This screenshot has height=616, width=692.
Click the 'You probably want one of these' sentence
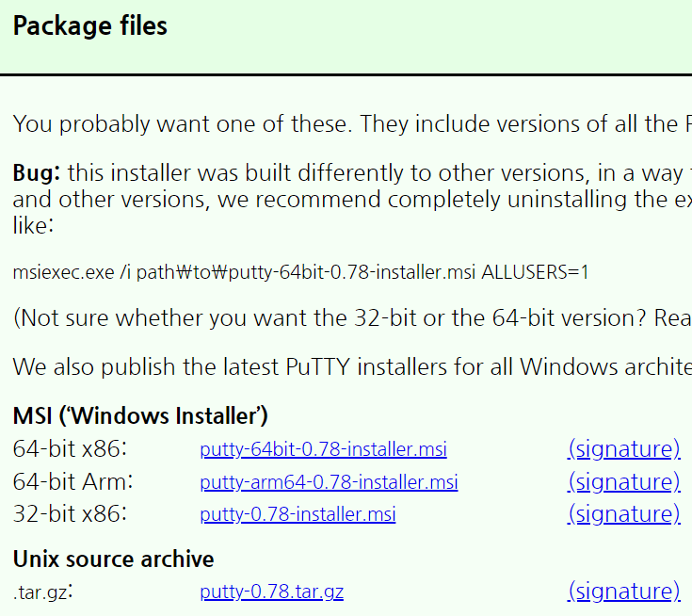(x=348, y=123)
